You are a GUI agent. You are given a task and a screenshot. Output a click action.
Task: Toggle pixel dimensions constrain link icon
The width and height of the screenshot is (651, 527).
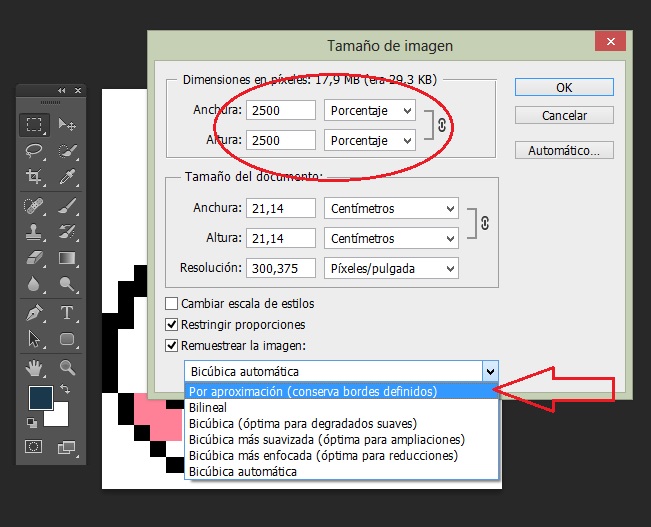442,125
